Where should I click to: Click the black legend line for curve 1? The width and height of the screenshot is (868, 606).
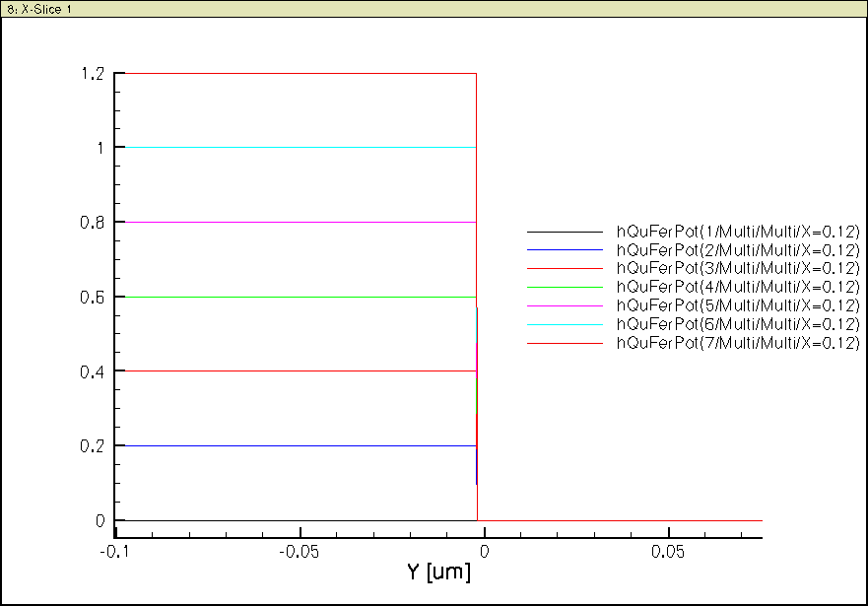coord(565,232)
